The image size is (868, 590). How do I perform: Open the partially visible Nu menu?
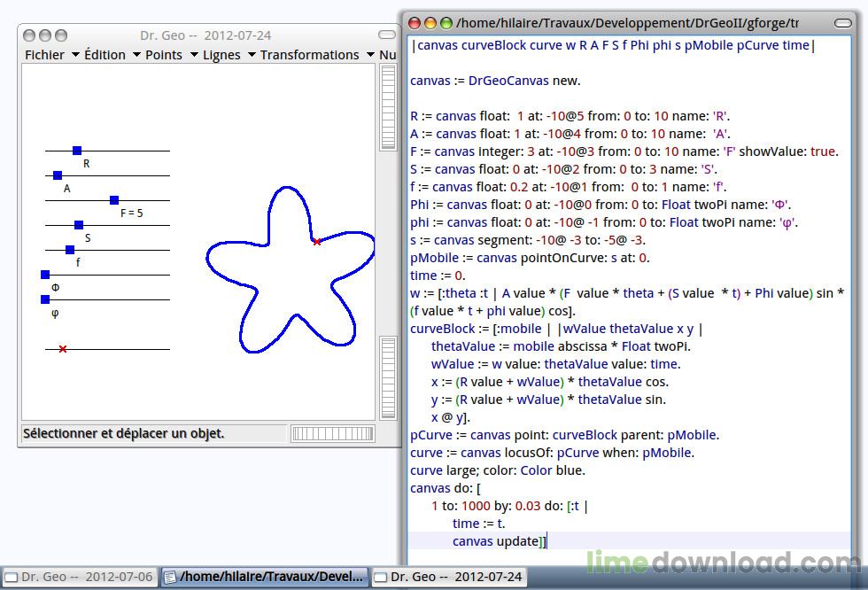[x=388, y=55]
